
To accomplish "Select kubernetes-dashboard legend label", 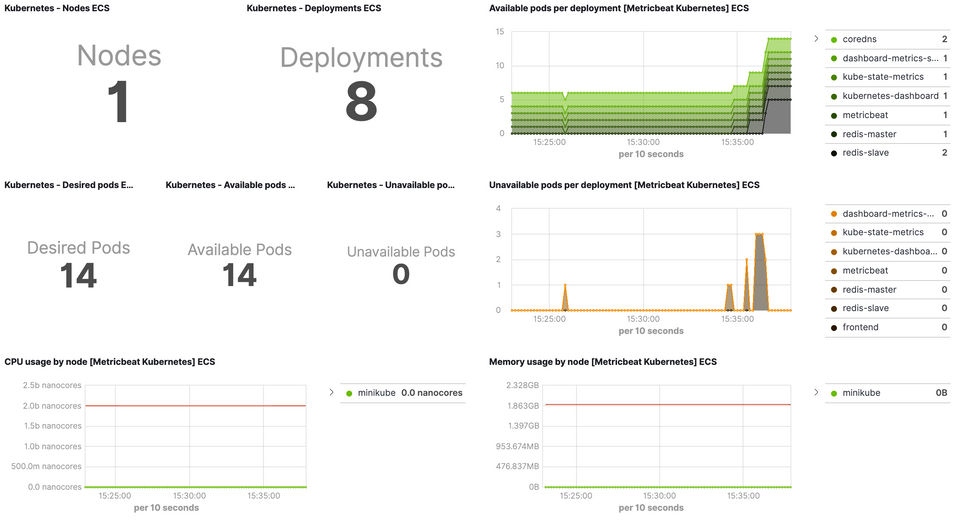I will (x=890, y=96).
